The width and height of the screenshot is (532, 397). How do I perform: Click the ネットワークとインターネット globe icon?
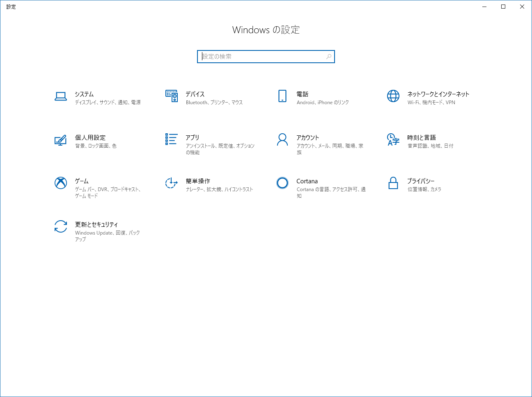pyautogui.click(x=393, y=96)
